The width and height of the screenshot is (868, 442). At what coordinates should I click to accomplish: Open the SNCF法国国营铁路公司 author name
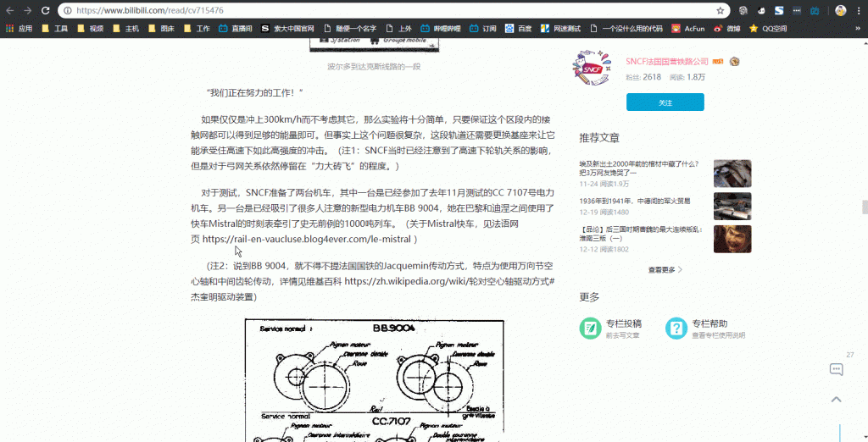667,62
